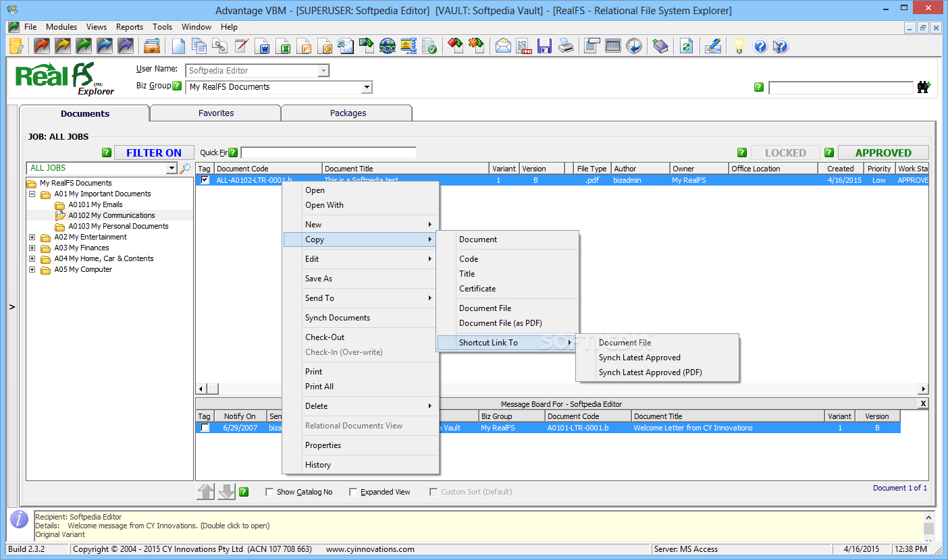Click the green arrow toolbar icon

84,46
